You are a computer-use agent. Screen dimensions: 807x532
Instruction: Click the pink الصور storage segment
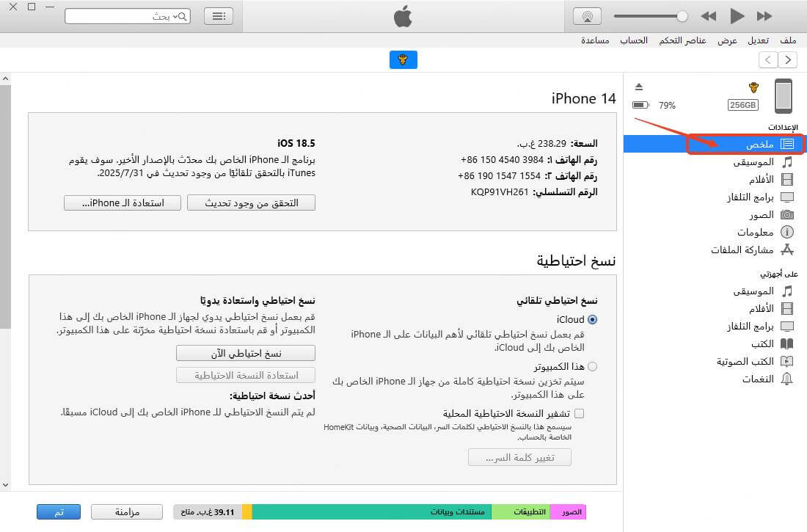point(568,512)
